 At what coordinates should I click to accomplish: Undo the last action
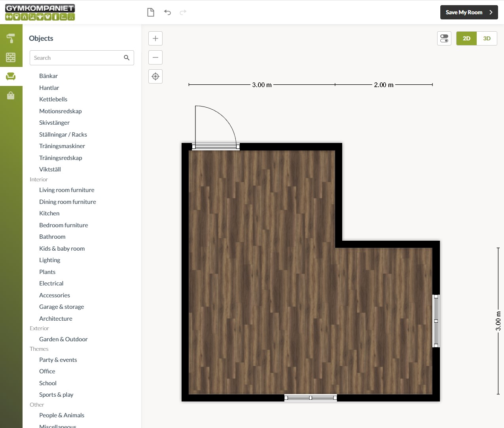click(167, 12)
